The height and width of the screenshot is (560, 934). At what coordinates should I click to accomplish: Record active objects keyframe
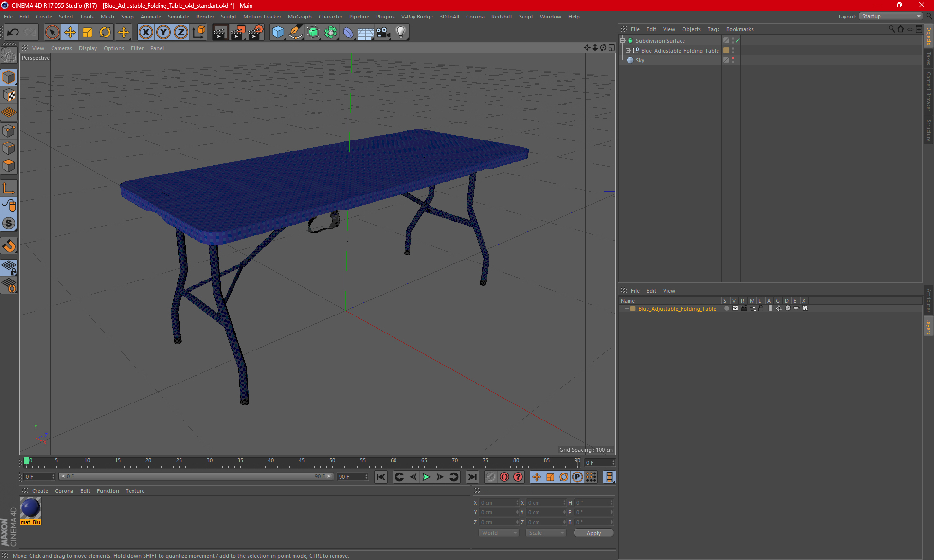click(491, 477)
